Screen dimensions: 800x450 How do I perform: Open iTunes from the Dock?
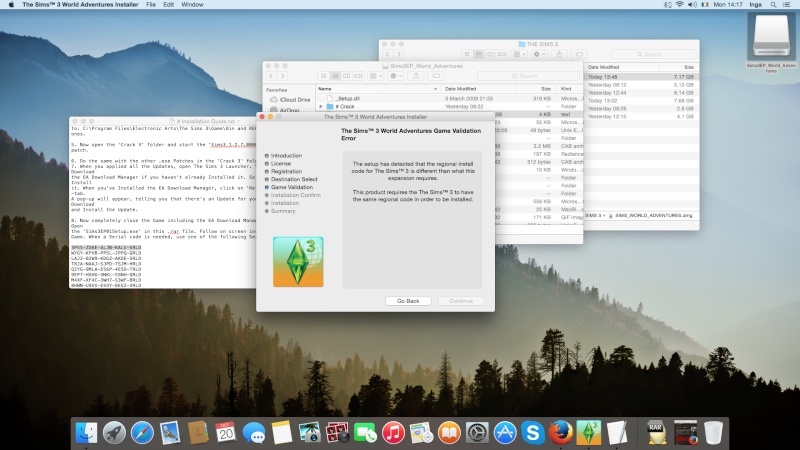pyautogui.click(x=393, y=433)
